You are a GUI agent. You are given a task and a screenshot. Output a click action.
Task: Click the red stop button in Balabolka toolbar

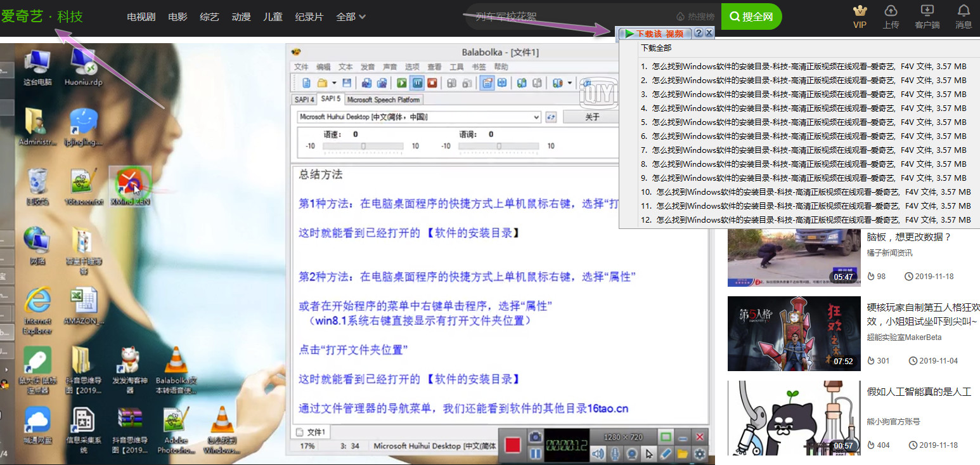click(x=432, y=82)
